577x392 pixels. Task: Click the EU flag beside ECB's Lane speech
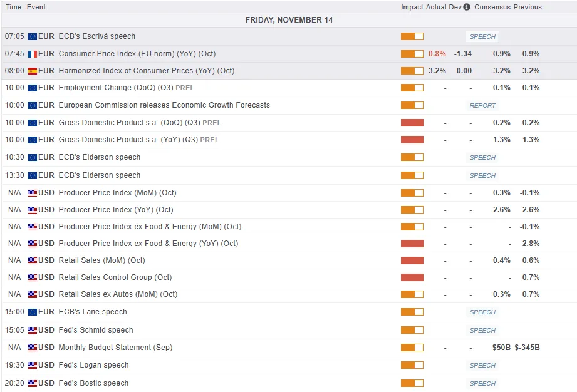point(33,312)
